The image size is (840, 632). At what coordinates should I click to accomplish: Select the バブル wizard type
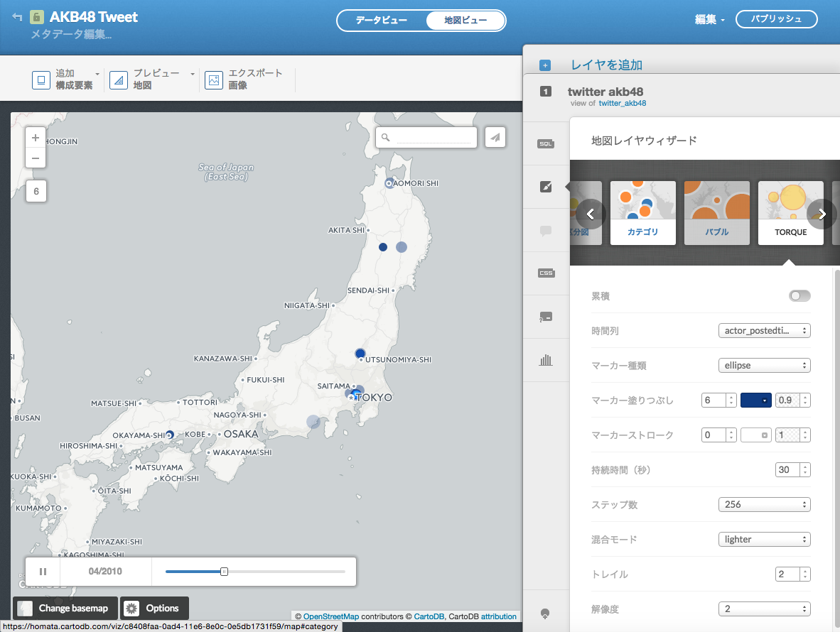coord(717,212)
